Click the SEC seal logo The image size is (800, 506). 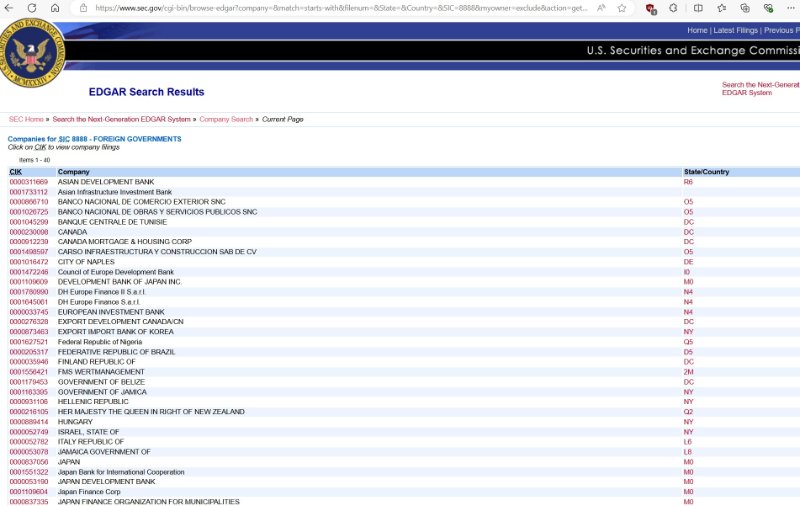click(x=32, y=53)
